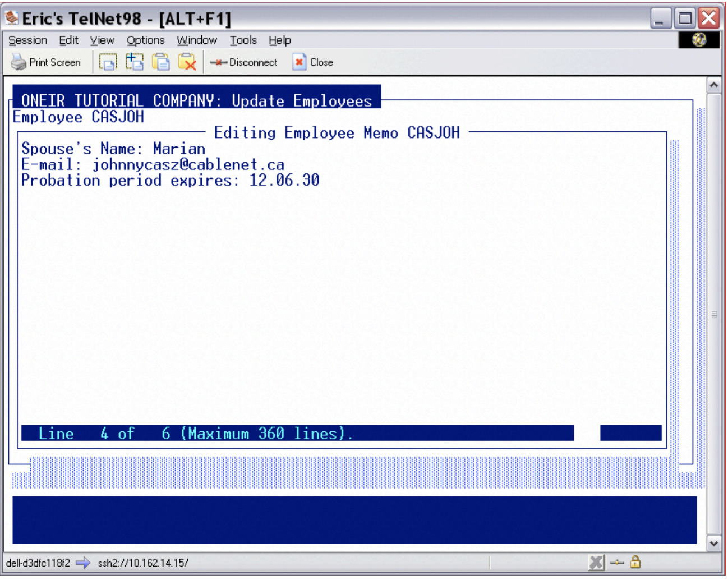Click the connection status icon in status bar
Viewport: 728px width, 580px height.
(617, 563)
